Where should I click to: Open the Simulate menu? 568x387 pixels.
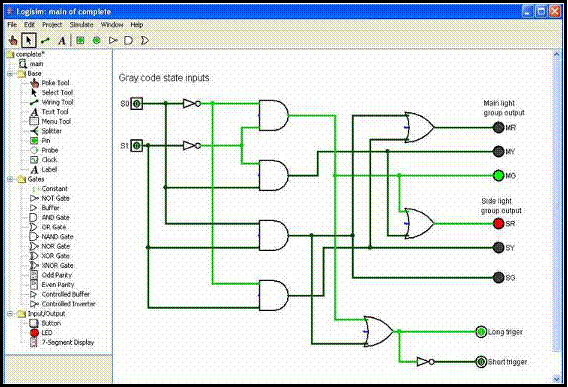pyautogui.click(x=81, y=25)
